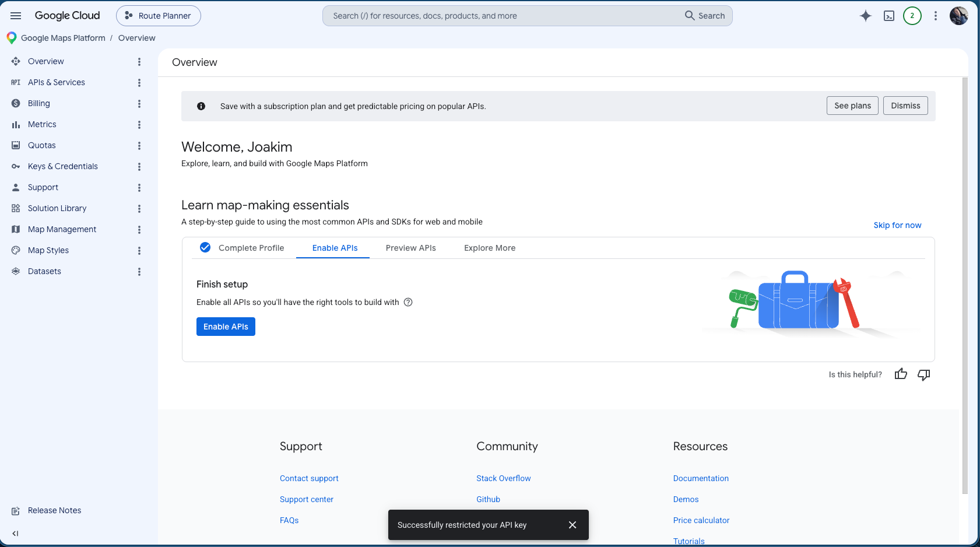980x547 pixels.
Task: Open more options for Keys & Credentials item
Action: coord(139,167)
